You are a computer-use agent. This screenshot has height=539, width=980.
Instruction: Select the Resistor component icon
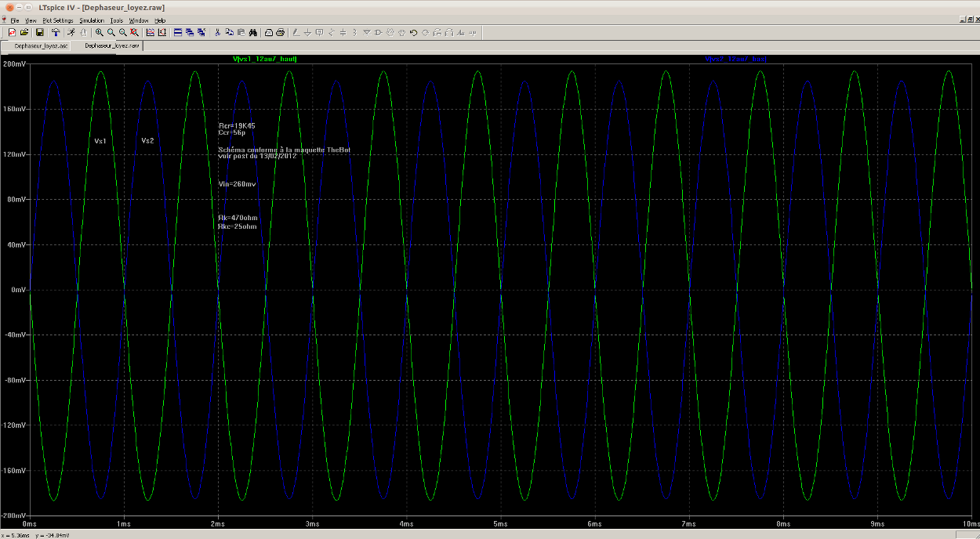(x=331, y=32)
